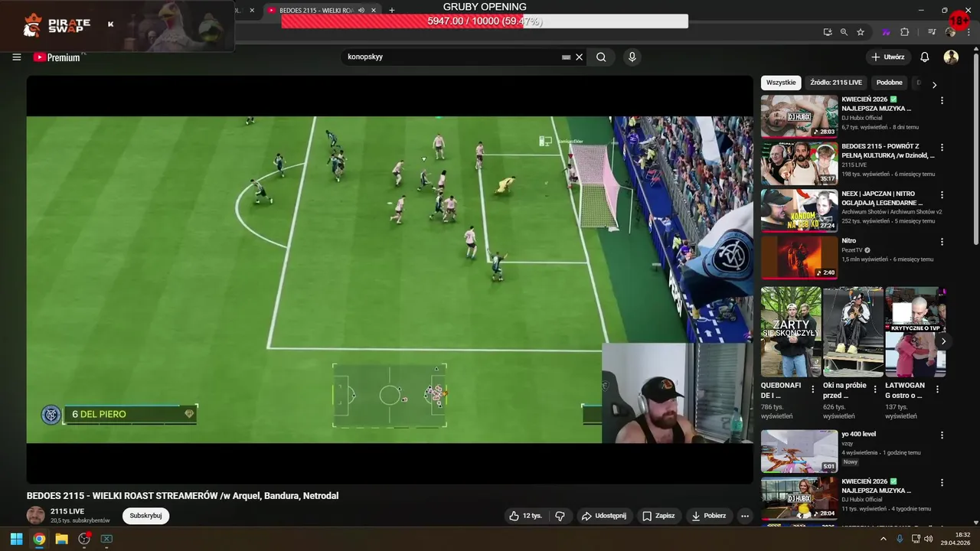Download the video via Pobierz
The height and width of the screenshot is (551, 980).
(708, 516)
